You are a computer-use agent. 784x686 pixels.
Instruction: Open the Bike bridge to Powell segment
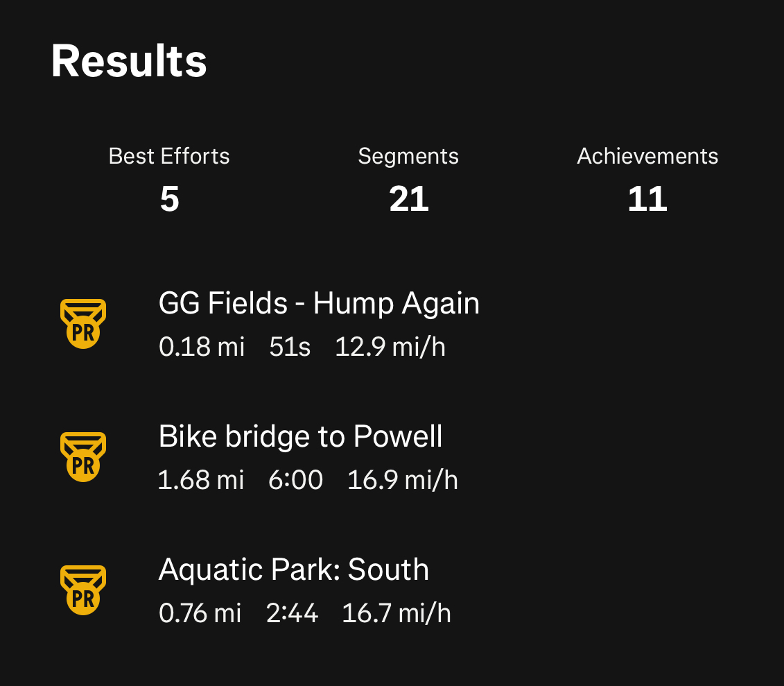(x=300, y=436)
